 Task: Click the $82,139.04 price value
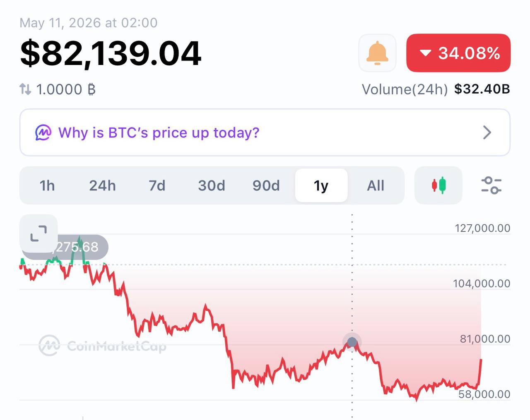pos(111,53)
